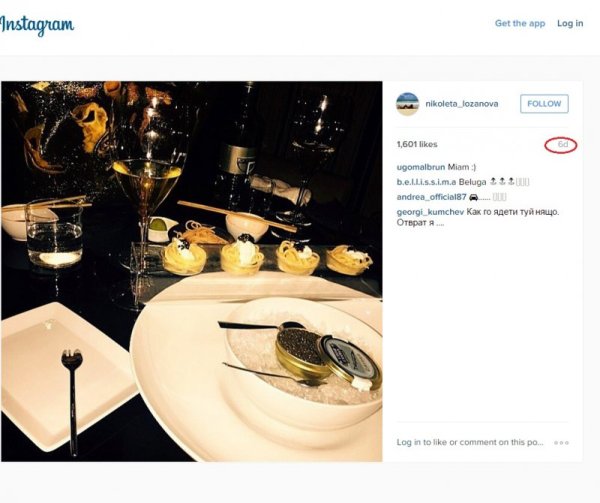
Task: Open nikoleta_lozanova's profile avatar
Action: (x=408, y=104)
